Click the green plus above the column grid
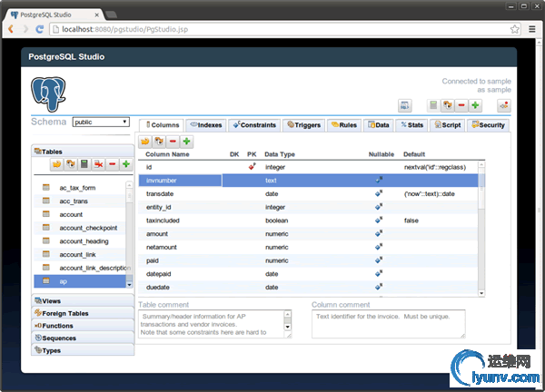The height and width of the screenshot is (392, 545). 186,142
